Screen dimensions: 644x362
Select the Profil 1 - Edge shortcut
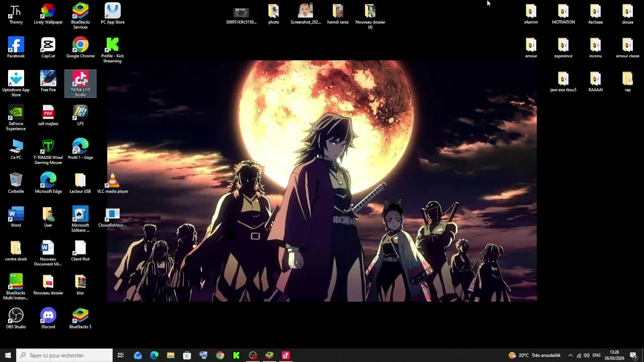coord(80,149)
